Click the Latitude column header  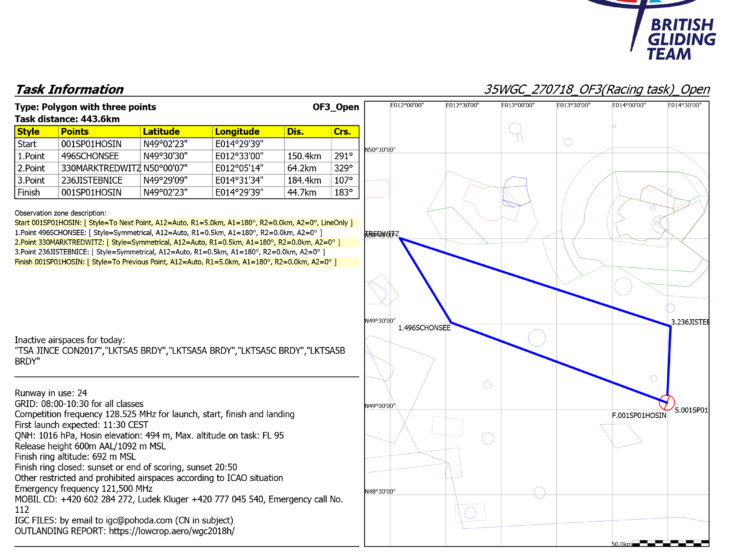pos(162,131)
